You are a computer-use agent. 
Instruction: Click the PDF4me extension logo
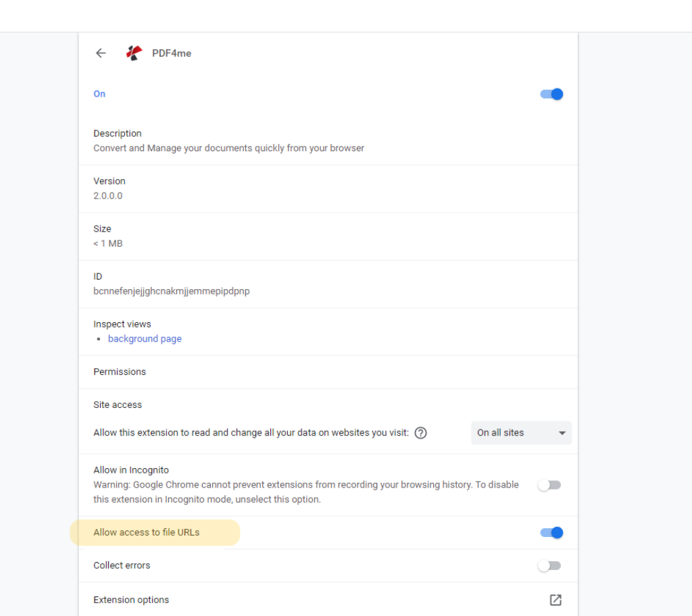click(x=134, y=53)
